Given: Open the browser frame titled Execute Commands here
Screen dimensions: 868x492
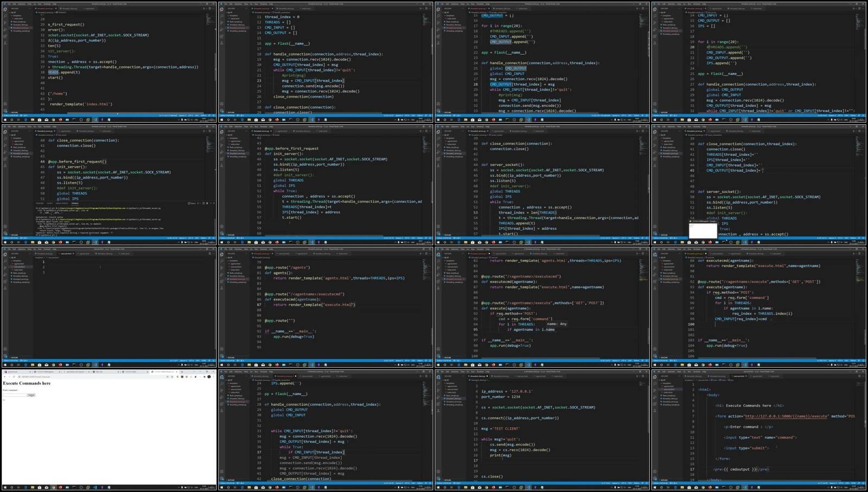Looking at the screenshot, I should [109, 430].
